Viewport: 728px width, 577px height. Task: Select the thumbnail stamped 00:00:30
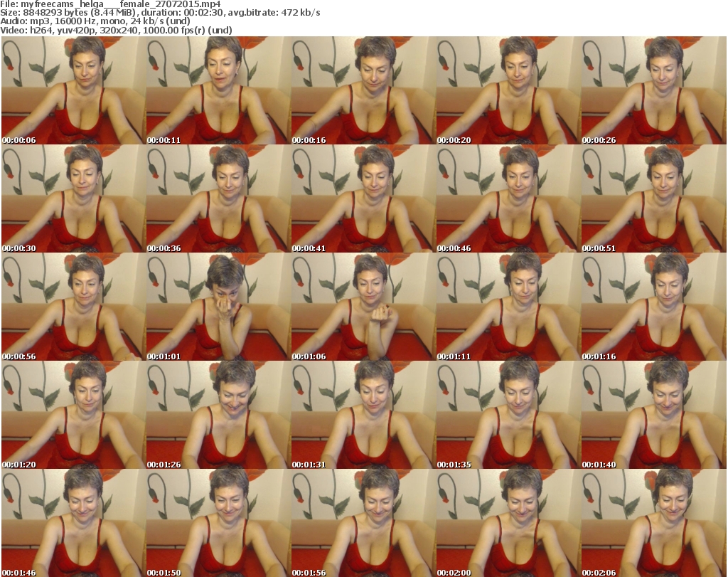coord(73,198)
